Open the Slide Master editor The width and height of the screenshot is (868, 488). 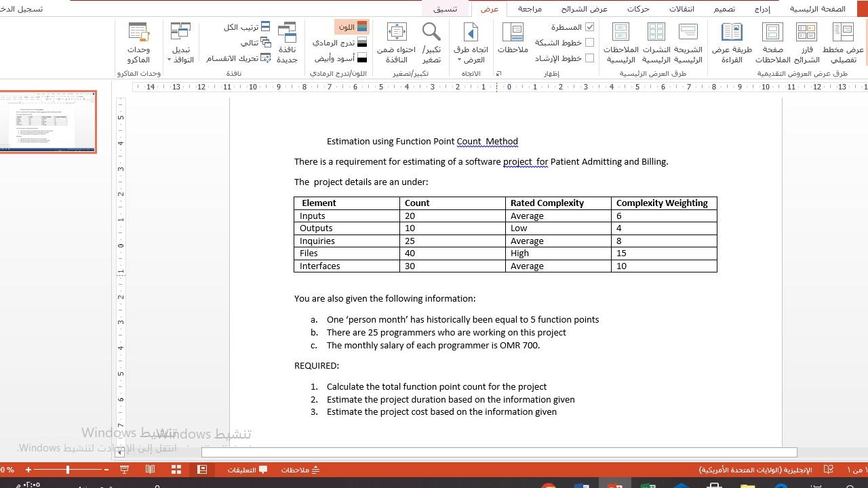pyautogui.click(x=688, y=41)
